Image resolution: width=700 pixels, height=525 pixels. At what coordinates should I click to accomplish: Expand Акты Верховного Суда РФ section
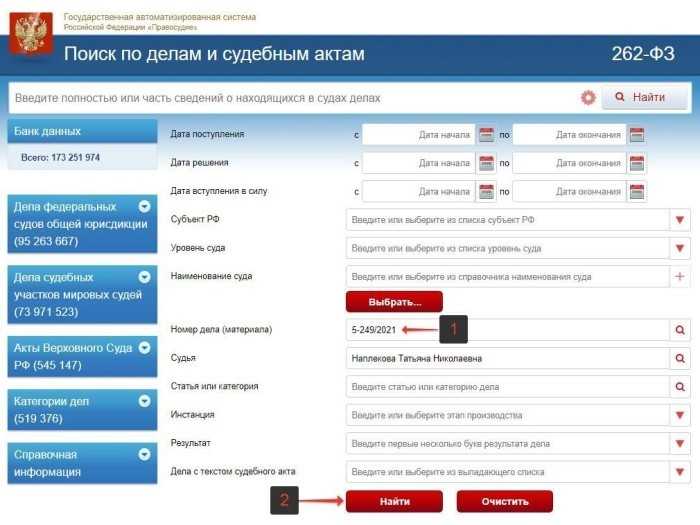144,348
